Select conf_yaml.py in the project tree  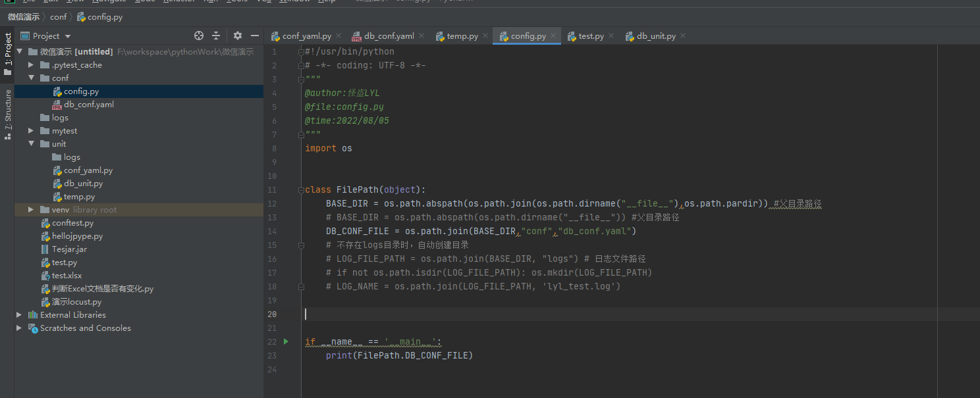pos(139,170)
